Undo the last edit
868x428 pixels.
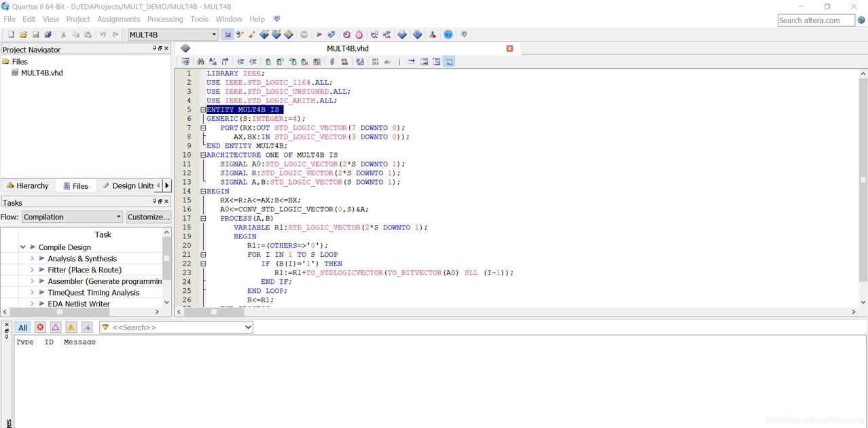pyautogui.click(x=103, y=35)
